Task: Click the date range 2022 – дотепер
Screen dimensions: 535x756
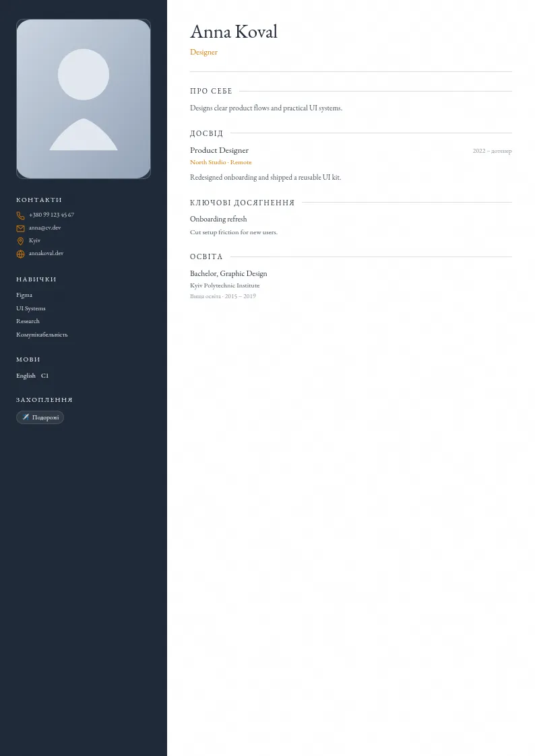Action: 492,151
